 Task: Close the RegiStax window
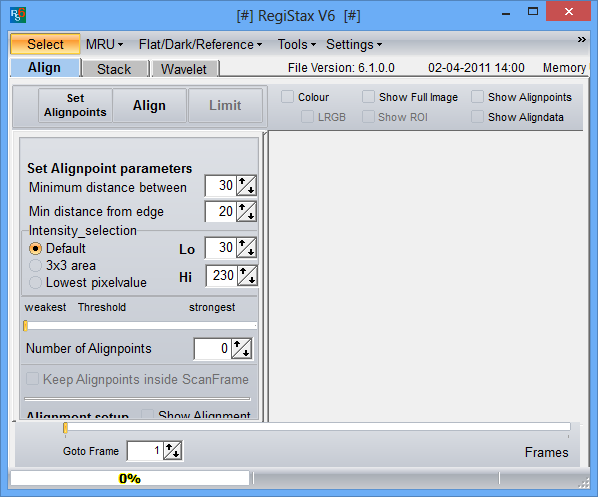click(568, 12)
